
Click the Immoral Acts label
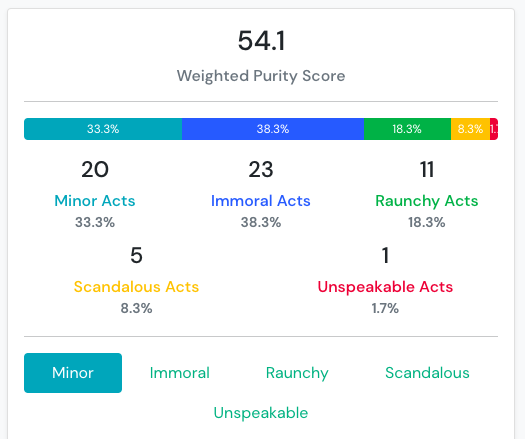click(260, 201)
